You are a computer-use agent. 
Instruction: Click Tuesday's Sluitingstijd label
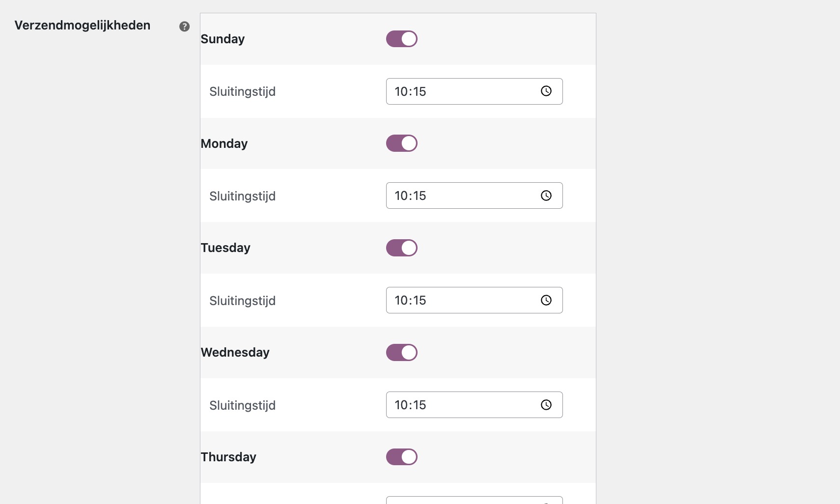[x=243, y=300]
